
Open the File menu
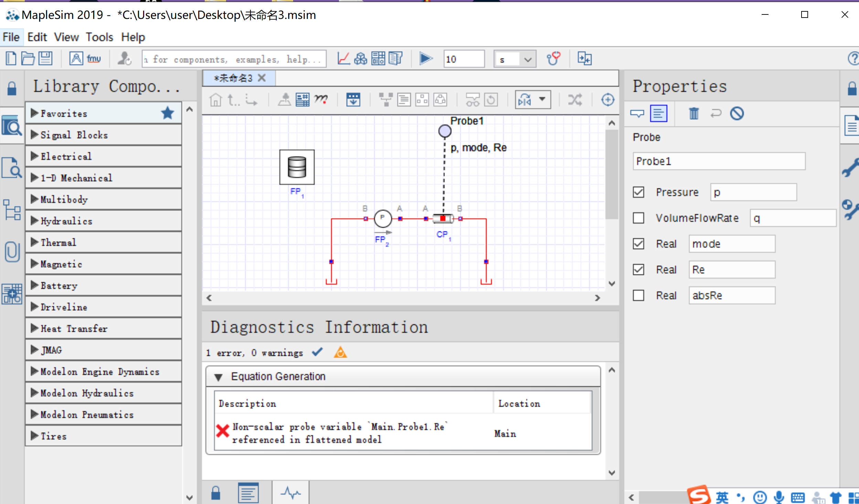11,37
